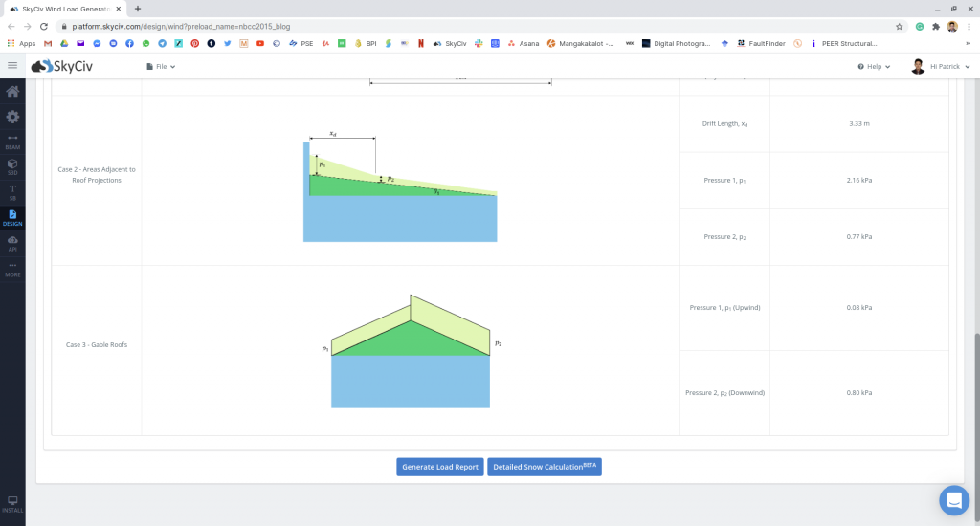Viewport: 980px width, 526px height.
Task: Open the API icon in sidebar
Action: [12, 243]
